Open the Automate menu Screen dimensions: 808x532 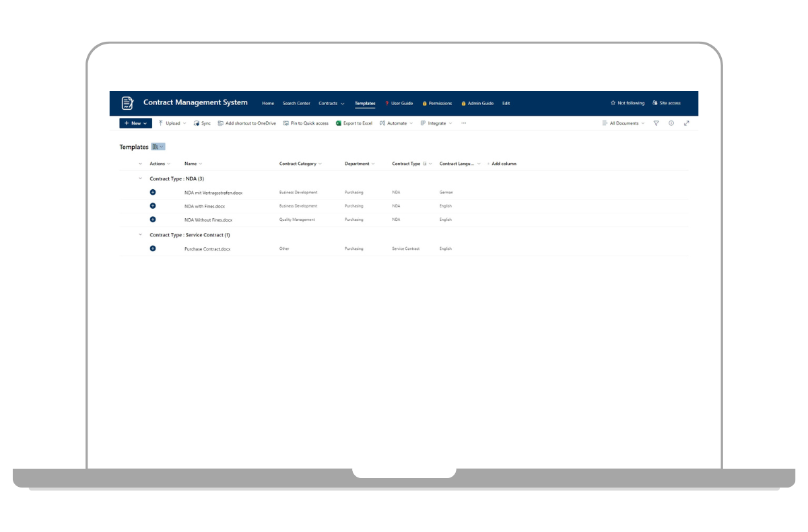[x=396, y=123]
